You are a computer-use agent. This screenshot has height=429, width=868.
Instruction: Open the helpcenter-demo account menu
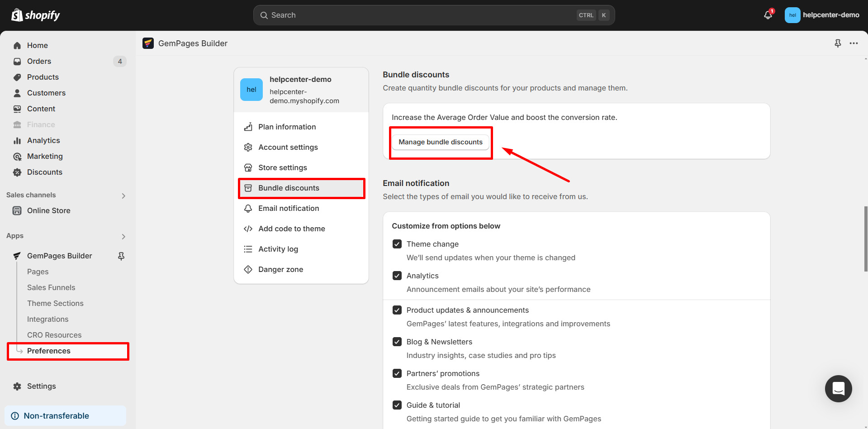[822, 15]
